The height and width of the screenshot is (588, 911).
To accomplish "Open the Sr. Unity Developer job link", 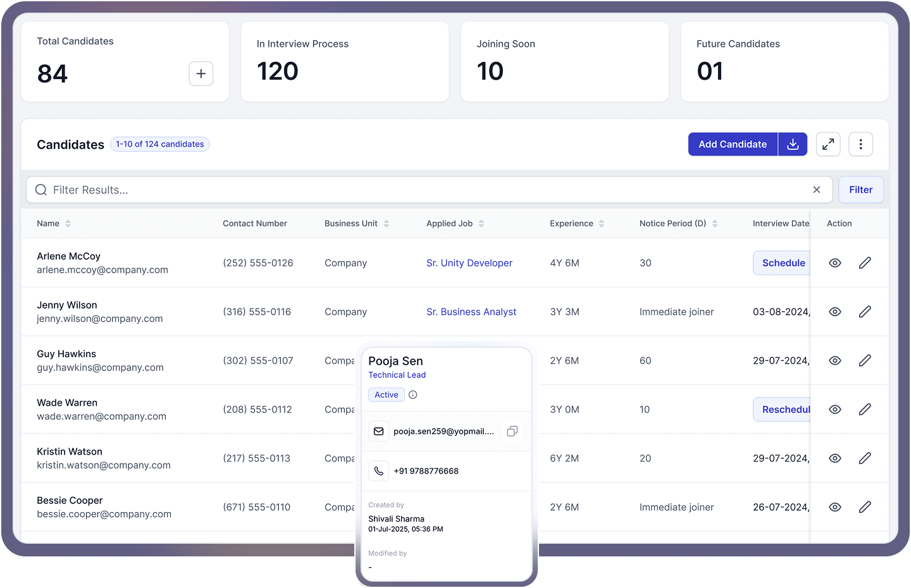I will click(469, 263).
